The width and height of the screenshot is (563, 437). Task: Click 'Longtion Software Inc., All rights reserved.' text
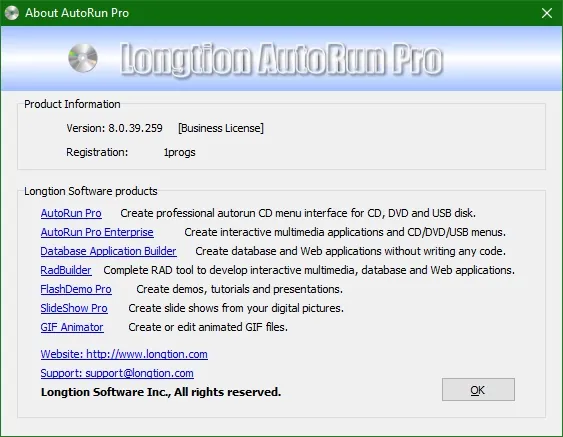click(x=161, y=392)
